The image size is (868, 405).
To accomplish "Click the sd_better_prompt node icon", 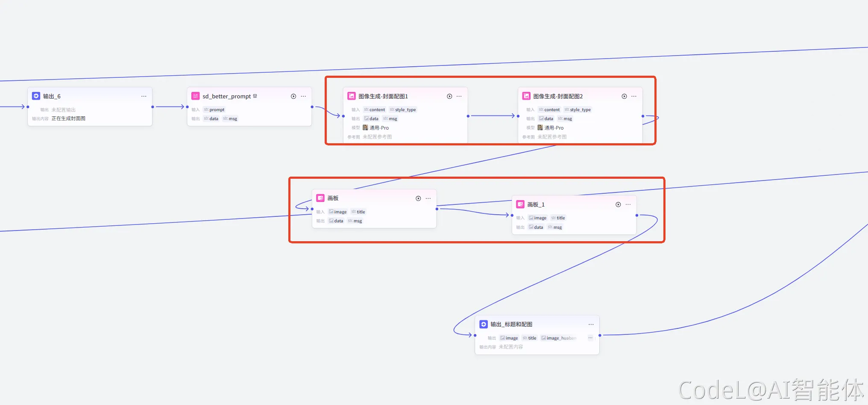I will click(195, 96).
